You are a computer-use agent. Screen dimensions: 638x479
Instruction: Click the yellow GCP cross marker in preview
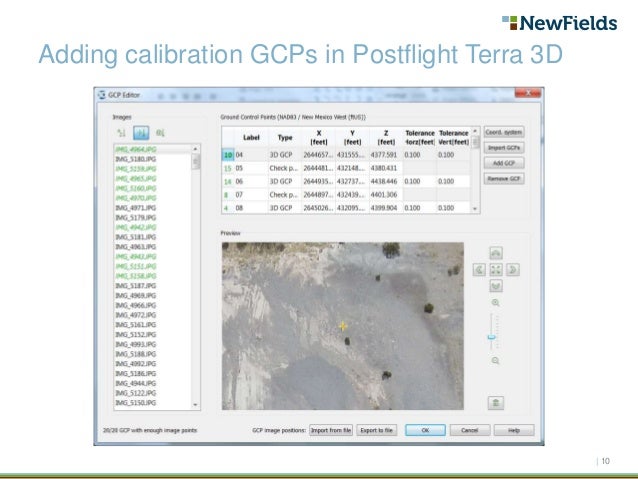[x=343, y=326]
